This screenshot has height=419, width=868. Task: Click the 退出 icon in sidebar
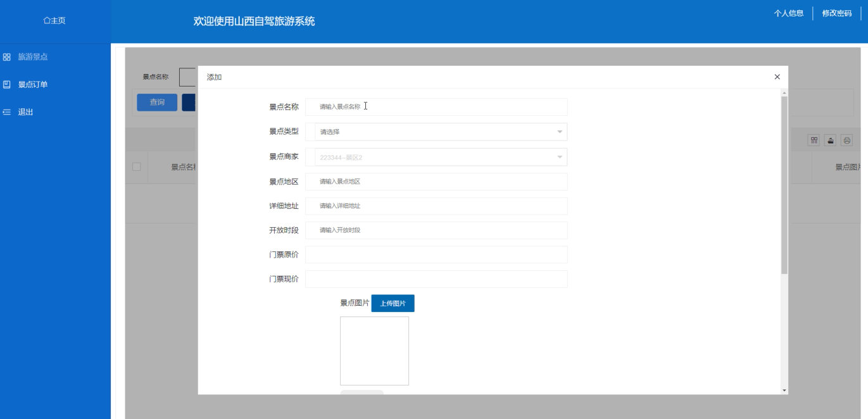[7, 112]
